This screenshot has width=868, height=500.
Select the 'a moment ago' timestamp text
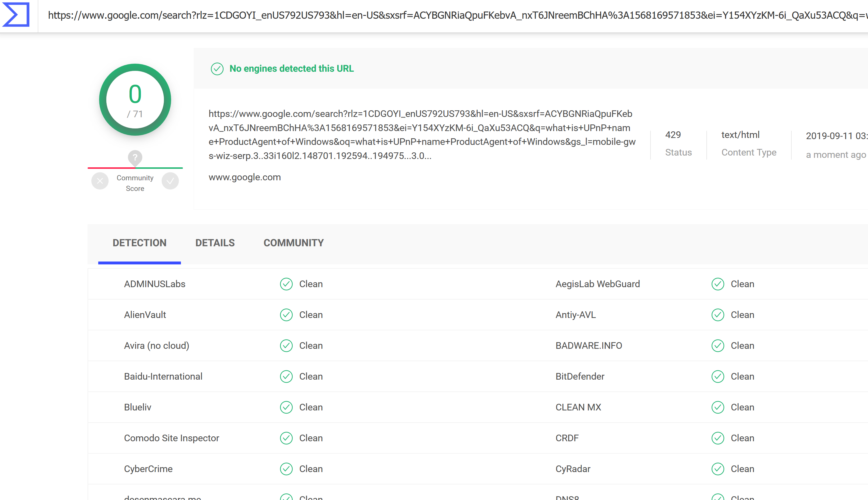(x=836, y=155)
